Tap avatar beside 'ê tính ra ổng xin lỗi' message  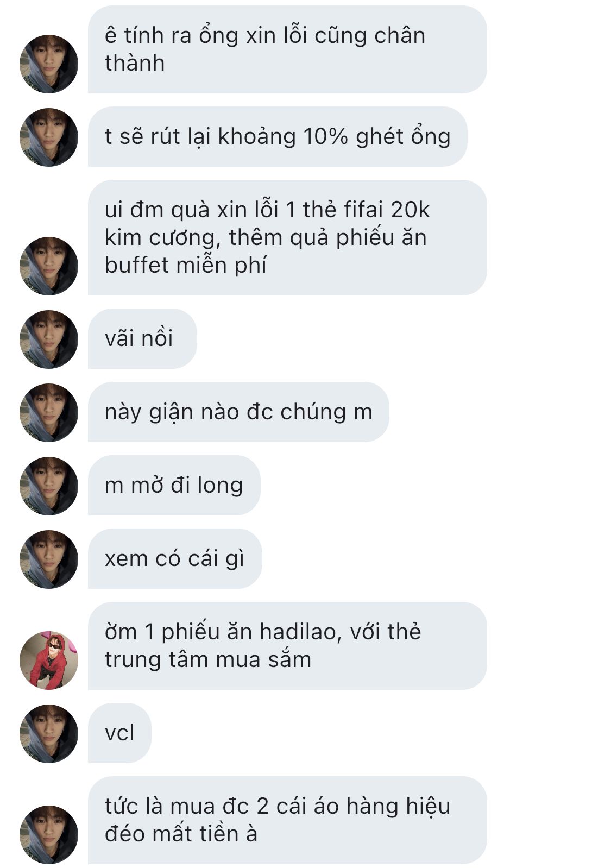coord(49,64)
